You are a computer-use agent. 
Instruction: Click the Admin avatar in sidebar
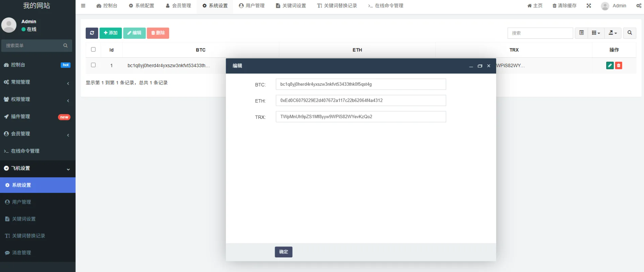[9, 25]
